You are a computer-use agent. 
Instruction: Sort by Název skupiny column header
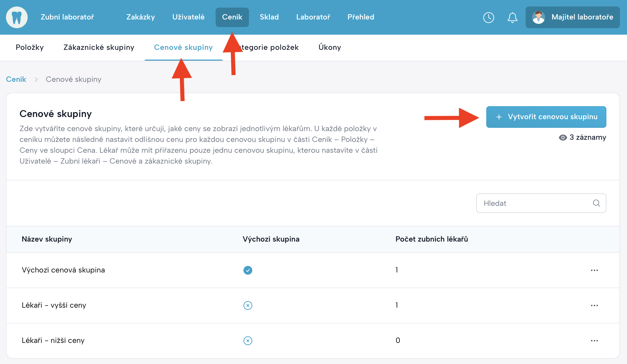pos(47,239)
